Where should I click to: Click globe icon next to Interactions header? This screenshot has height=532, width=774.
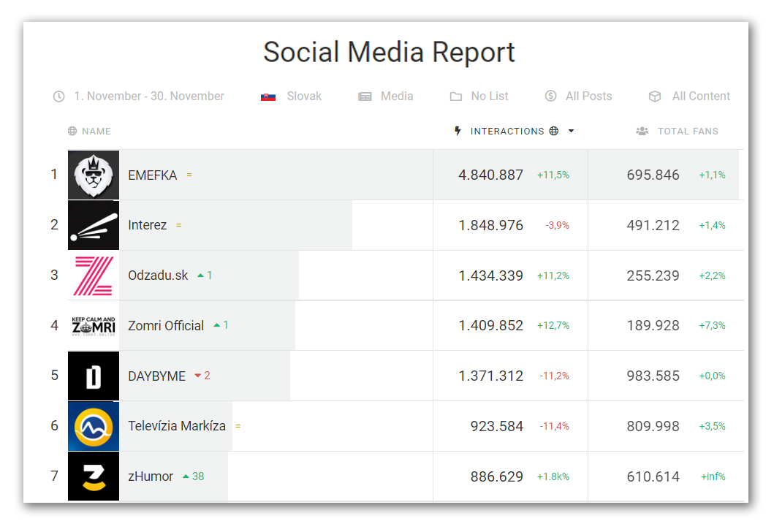click(x=554, y=132)
